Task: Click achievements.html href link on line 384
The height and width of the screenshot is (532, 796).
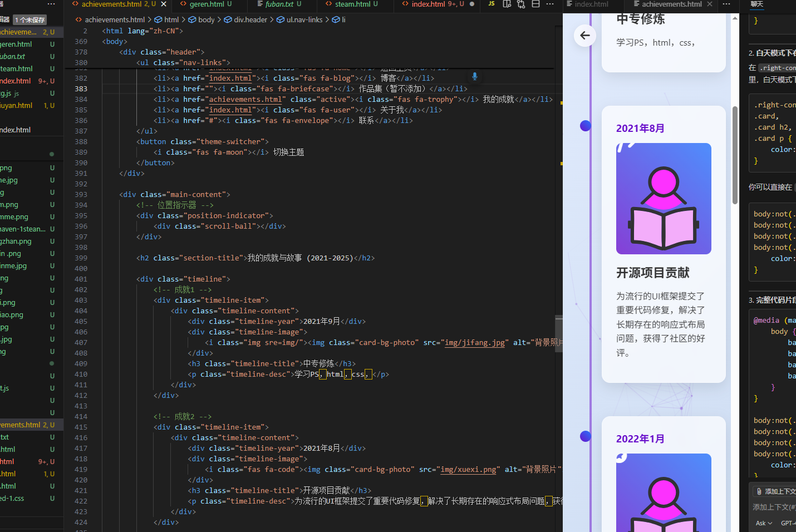Action: (x=245, y=99)
